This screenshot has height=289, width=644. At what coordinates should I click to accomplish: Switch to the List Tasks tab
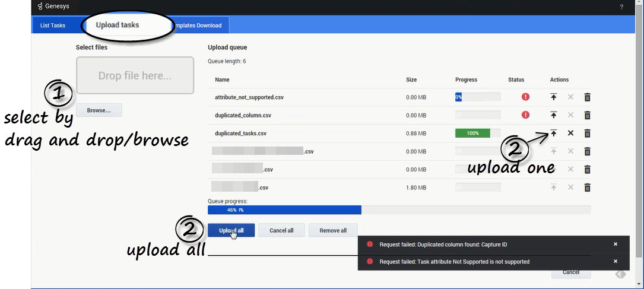coord(53,26)
